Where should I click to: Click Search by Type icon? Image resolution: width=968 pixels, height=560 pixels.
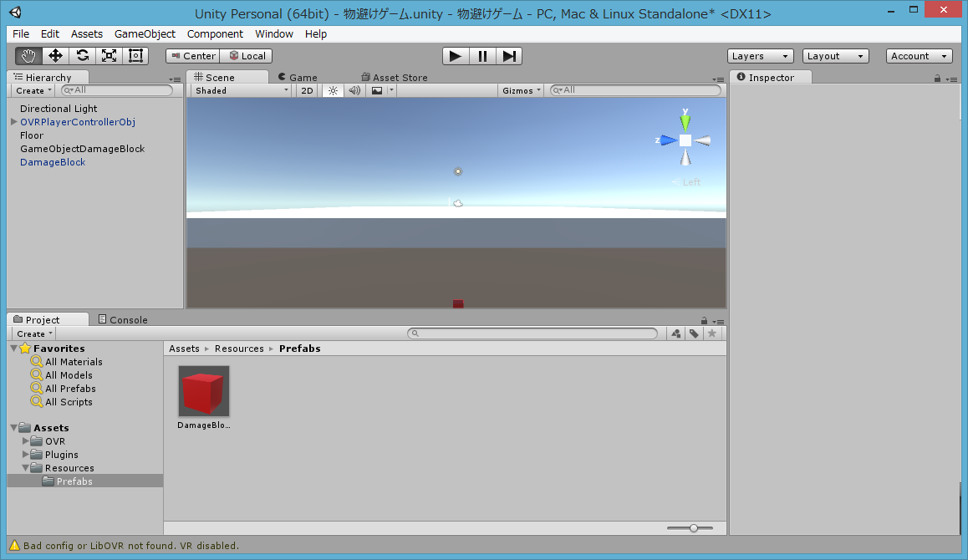(676, 333)
